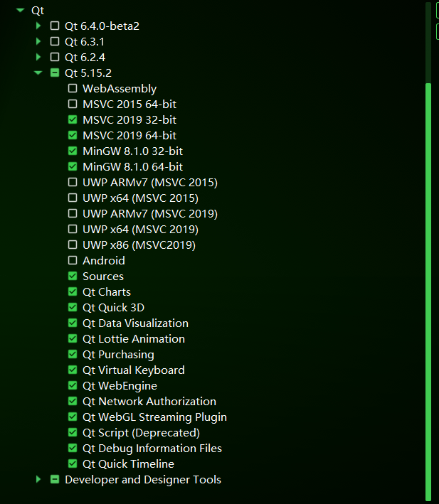
Task: Select the Qt Script (Deprecated) label
Action: coord(141,433)
